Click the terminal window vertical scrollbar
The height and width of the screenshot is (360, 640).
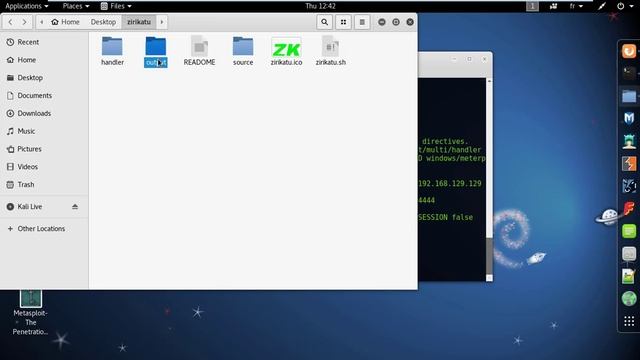[x=489, y=257]
